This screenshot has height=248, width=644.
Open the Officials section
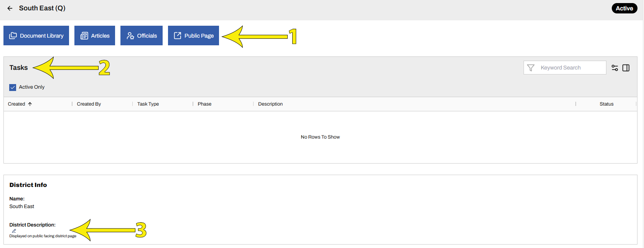tap(142, 36)
